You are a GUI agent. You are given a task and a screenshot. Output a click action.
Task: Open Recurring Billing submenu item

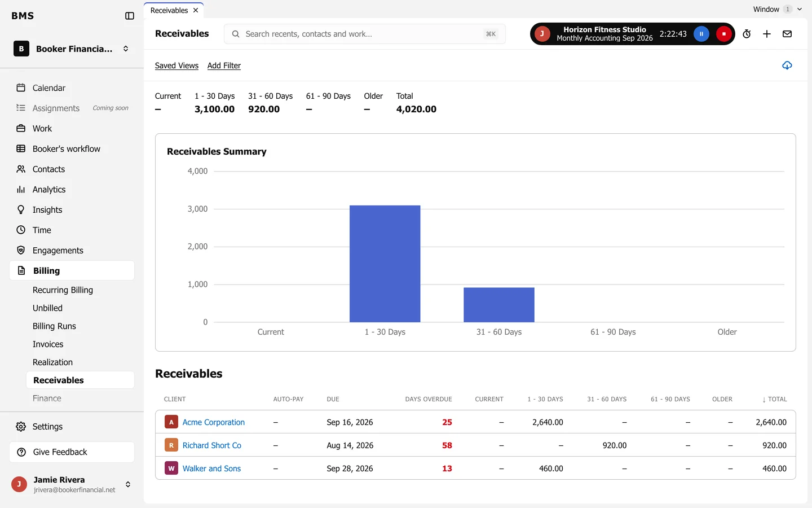point(63,290)
